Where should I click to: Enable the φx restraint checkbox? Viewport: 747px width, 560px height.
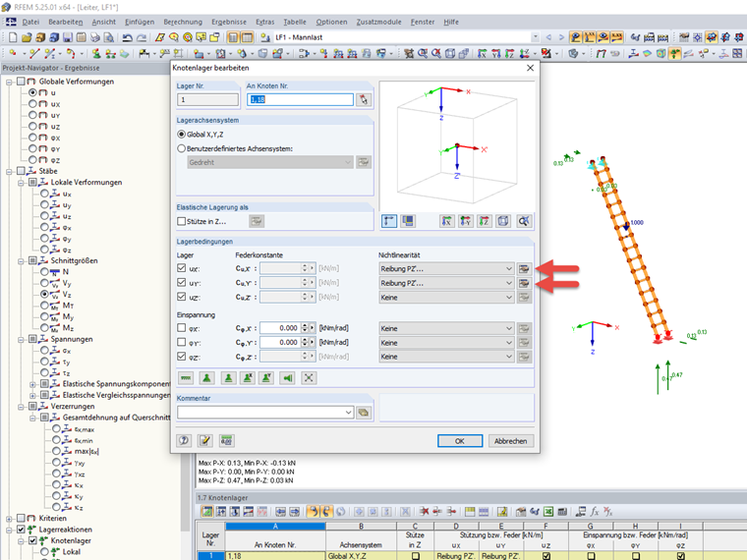click(x=181, y=327)
